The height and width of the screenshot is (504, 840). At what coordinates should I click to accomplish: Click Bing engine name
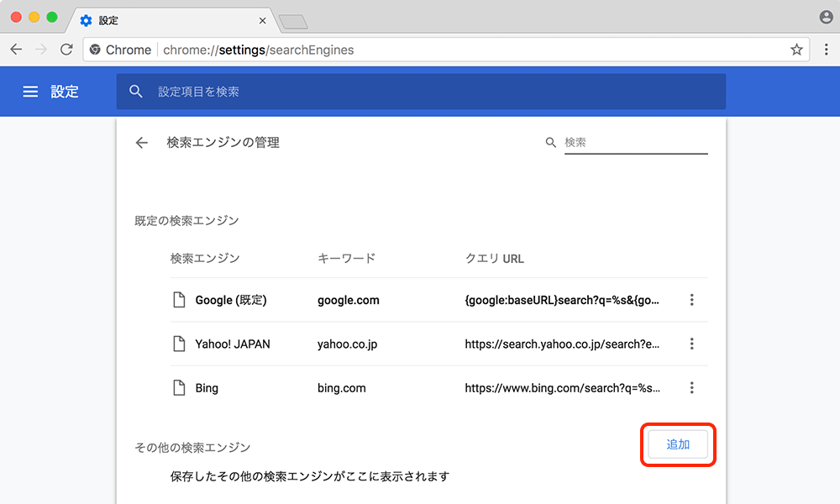[x=207, y=388]
